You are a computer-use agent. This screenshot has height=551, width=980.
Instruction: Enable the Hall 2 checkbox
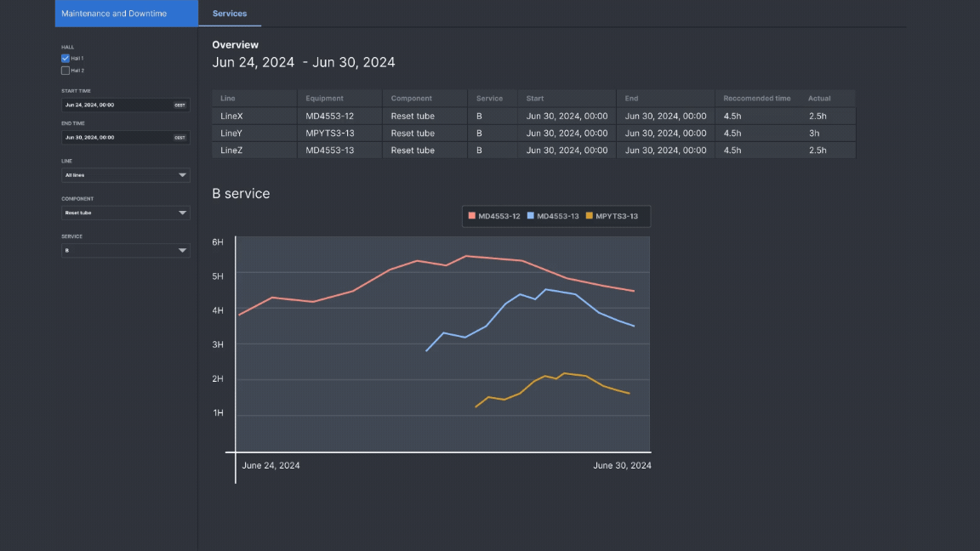coord(66,71)
